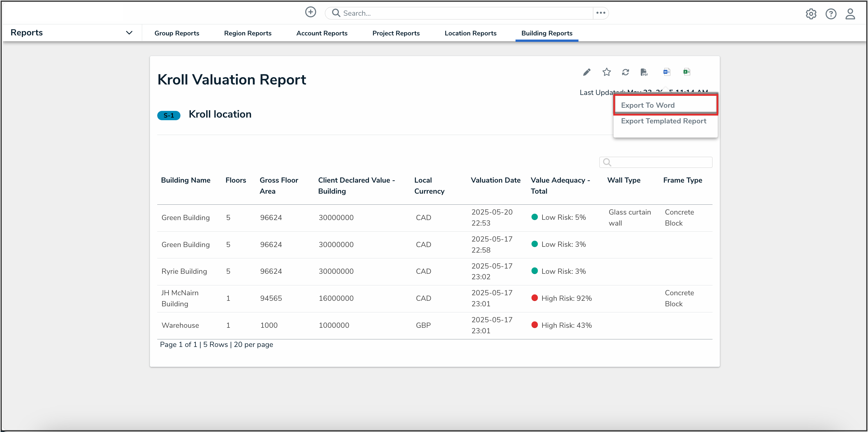Open the settings gear icon
Image resolution: width=868 pixels, height=432 pixels.
pyautogui.click(x=811, y=14)
